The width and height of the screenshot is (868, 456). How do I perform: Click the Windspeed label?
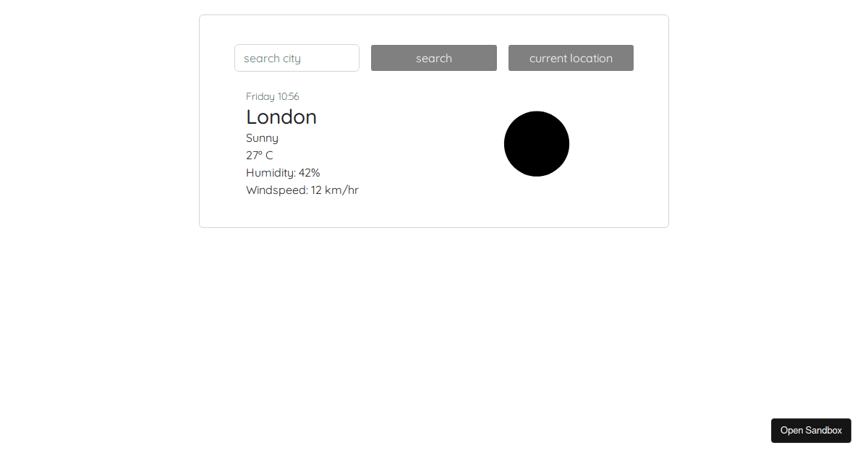[x=276, y=190]
